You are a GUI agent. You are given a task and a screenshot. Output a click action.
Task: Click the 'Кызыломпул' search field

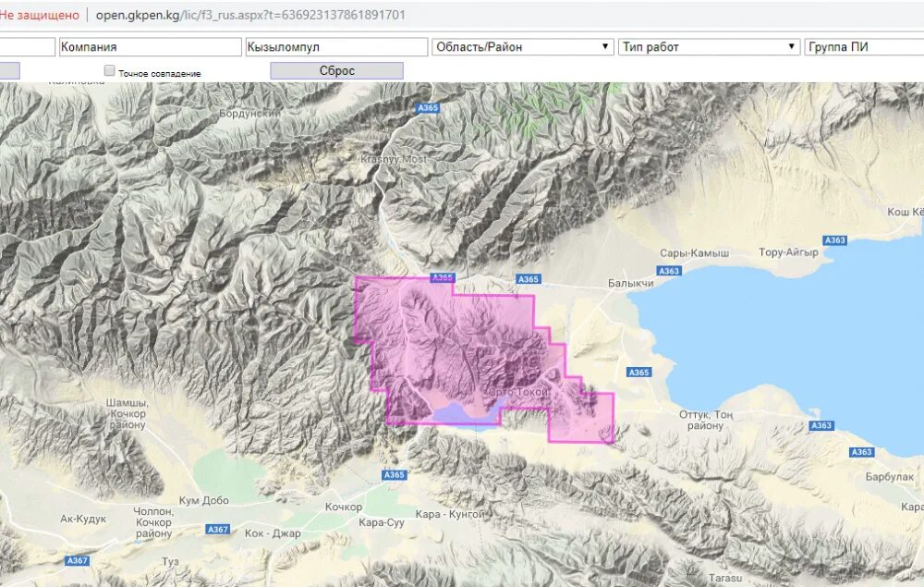[336, 47]
